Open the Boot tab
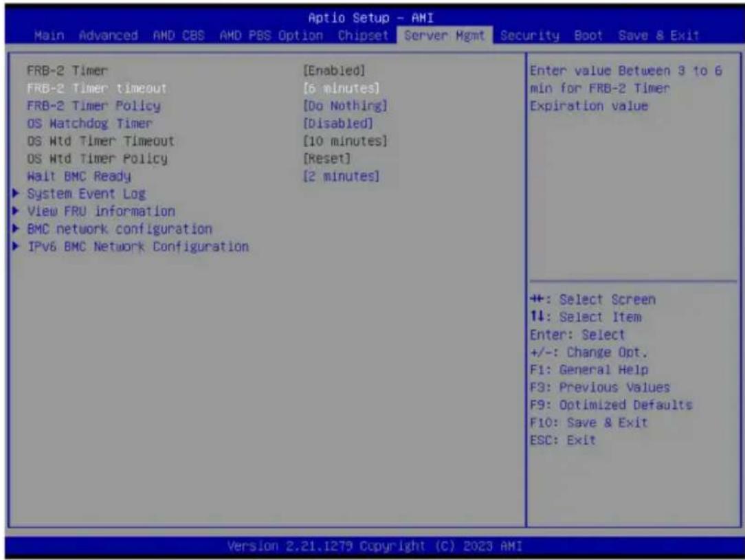This screenshot has width=745, height=560. (588, 36)
